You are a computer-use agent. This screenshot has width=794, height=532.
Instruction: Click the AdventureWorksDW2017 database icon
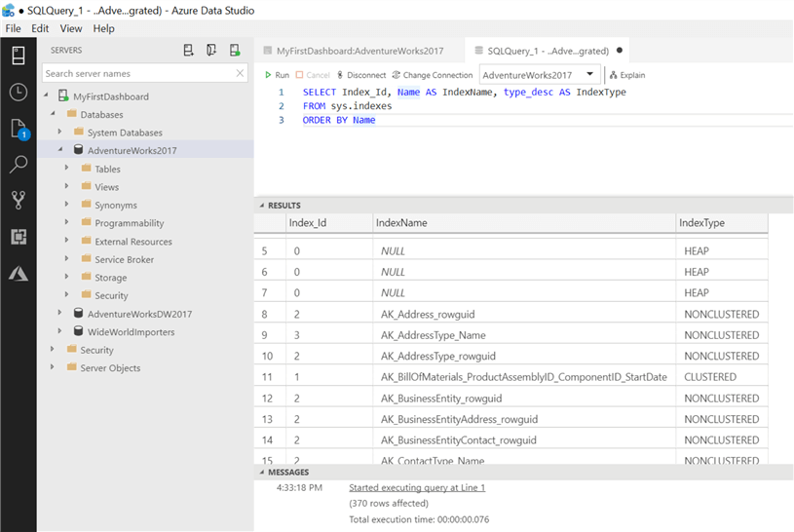click(x=79, y=313)
